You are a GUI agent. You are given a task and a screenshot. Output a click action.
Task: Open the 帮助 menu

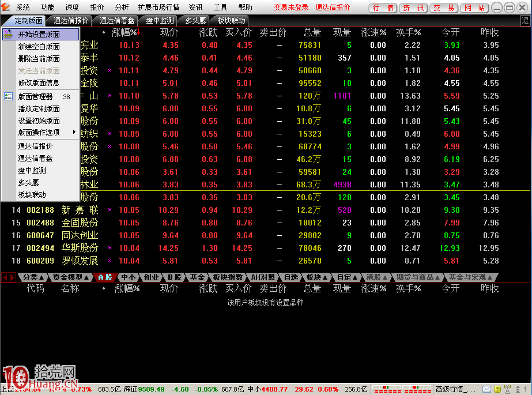click(245, 7)
